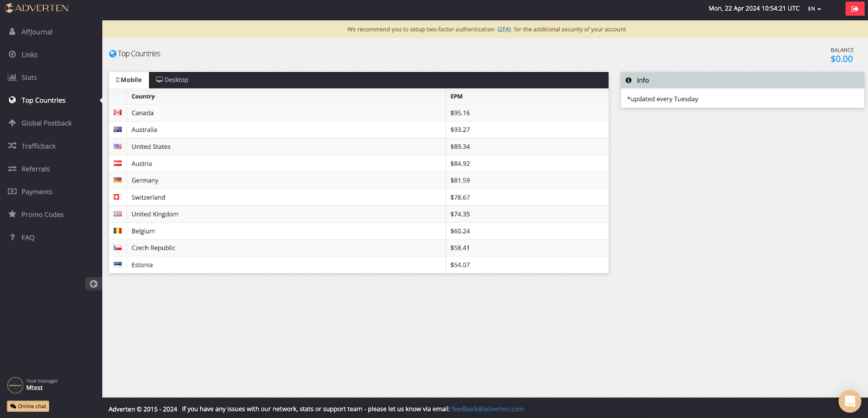This screenshot has height=418, width=868.
Task: Select the Switzerland country cell
Action: pyautogui.click(x=286, y=197)
